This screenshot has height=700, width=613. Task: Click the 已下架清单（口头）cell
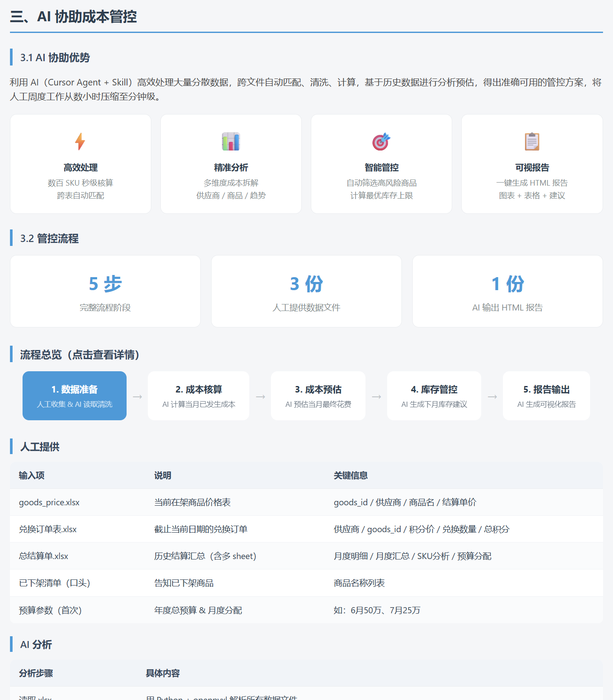(55, 583)
